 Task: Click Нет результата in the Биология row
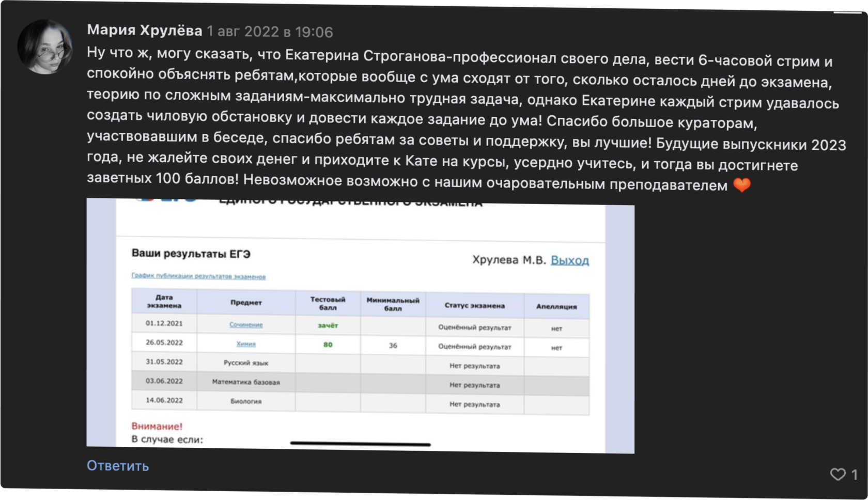[475, 404]
